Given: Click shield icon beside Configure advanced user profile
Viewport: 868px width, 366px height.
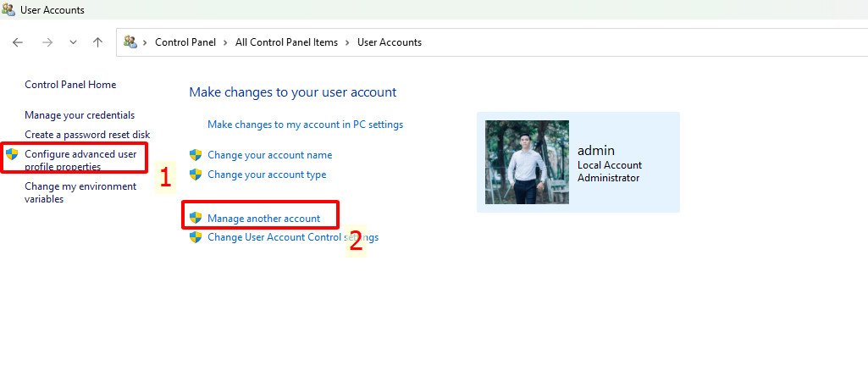Looking at the screenshot, I should coord(12,154).
